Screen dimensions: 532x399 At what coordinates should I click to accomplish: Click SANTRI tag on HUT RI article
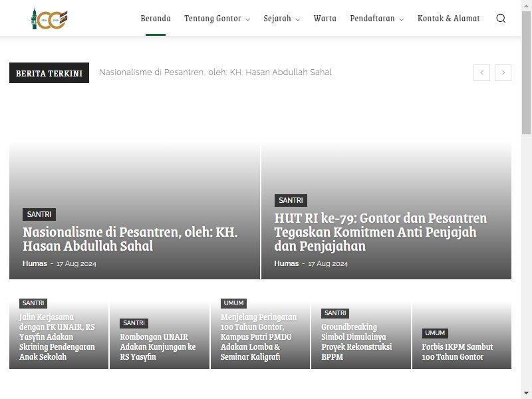click(291, 201)
